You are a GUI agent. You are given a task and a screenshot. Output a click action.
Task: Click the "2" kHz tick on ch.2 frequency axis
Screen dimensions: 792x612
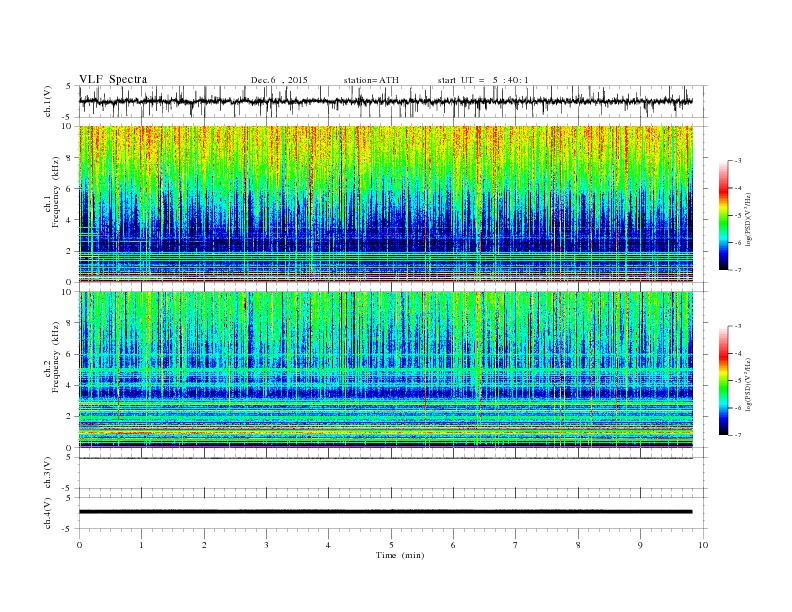(x=70, y=417)
